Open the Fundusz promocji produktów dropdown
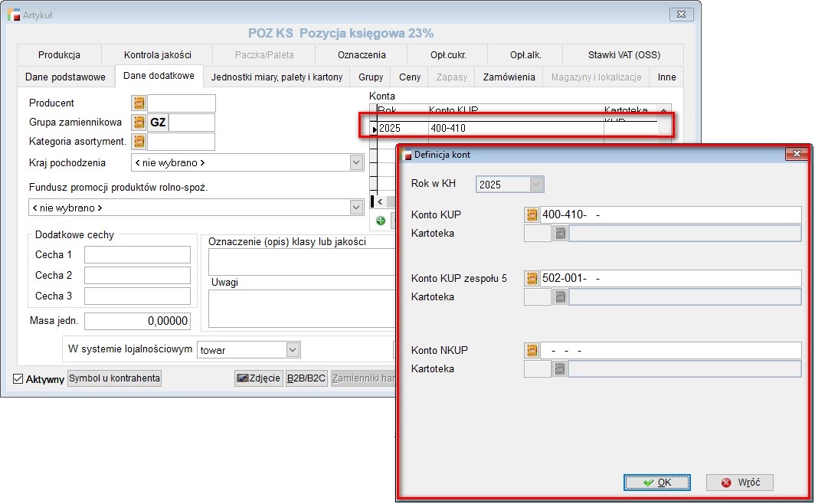Viewport: 815px width, 504px height. [356, 208]
